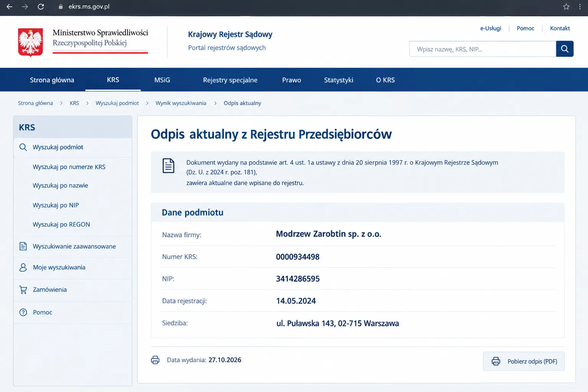Select NIP value 3414286595
Image resolution: width=588 pixels, height=392 pixels.
coord(297,279)
